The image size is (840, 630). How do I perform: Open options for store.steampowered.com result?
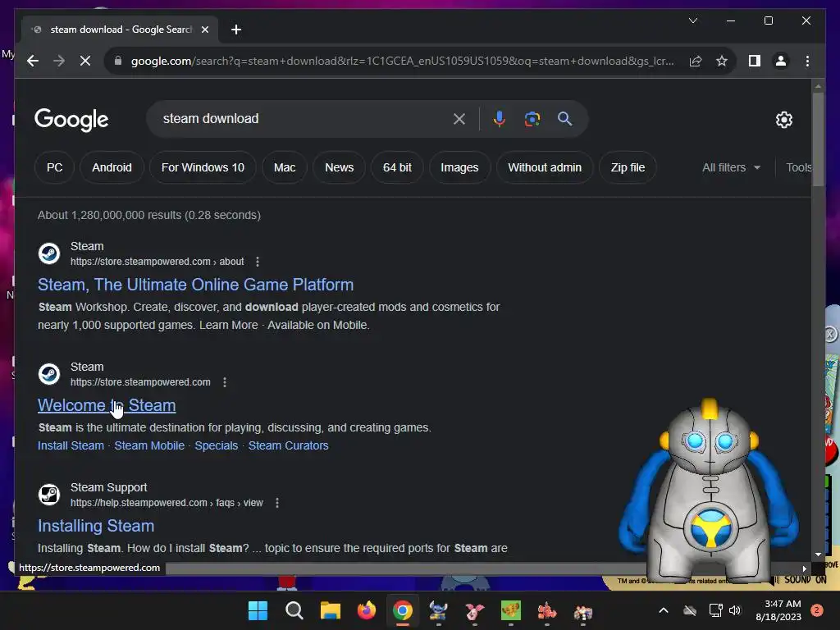tap(225, 382)
